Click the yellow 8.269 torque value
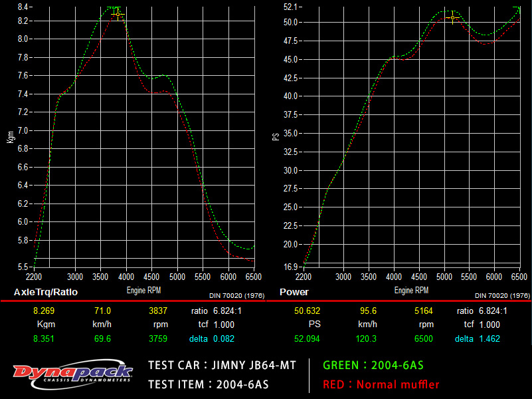 pos(44,311)
